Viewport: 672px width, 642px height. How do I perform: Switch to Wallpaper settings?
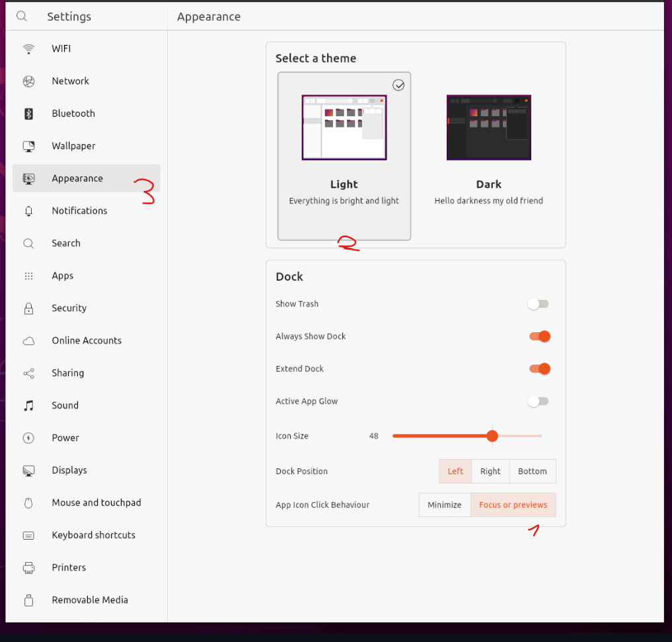(86, 146)
